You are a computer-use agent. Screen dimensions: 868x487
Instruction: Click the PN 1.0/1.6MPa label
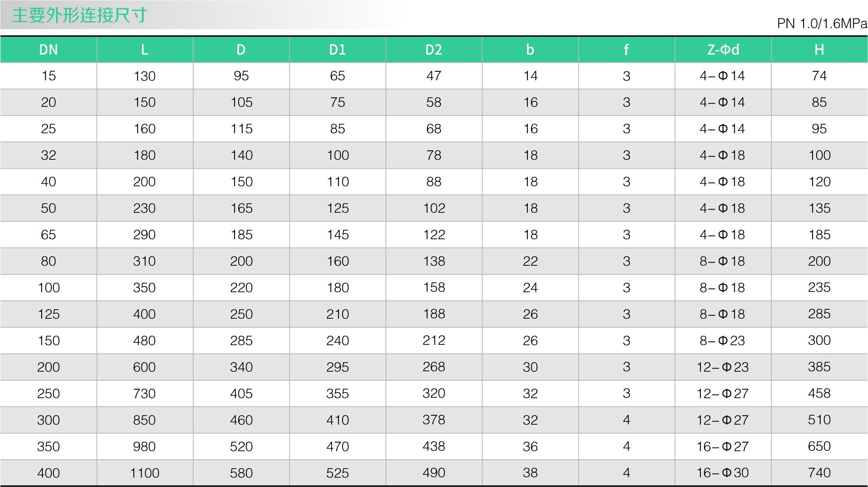(821, 24)
